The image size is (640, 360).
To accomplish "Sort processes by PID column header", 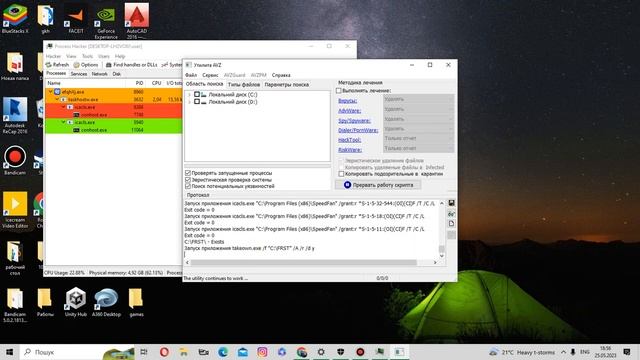I will 139,83.
